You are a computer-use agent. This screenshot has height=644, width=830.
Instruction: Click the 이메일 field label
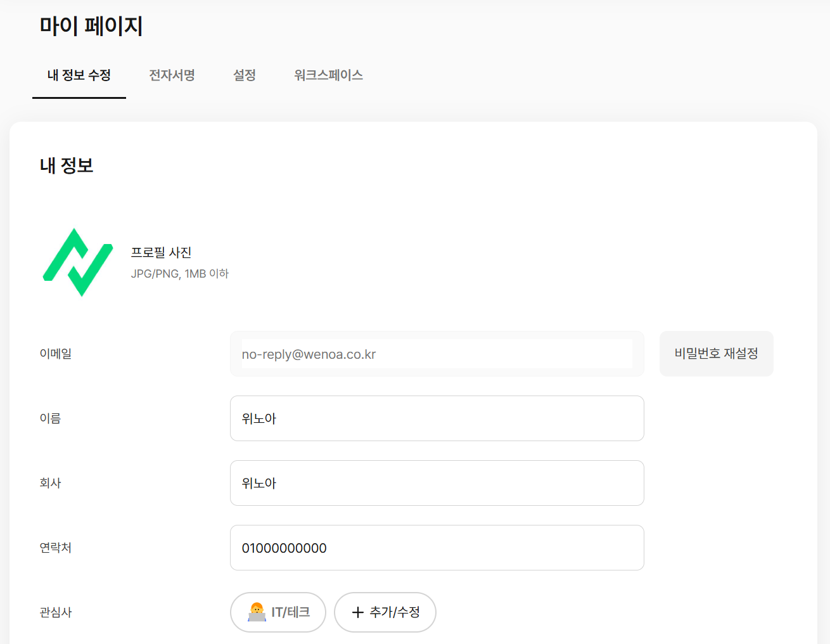click(x=56, y=354)
